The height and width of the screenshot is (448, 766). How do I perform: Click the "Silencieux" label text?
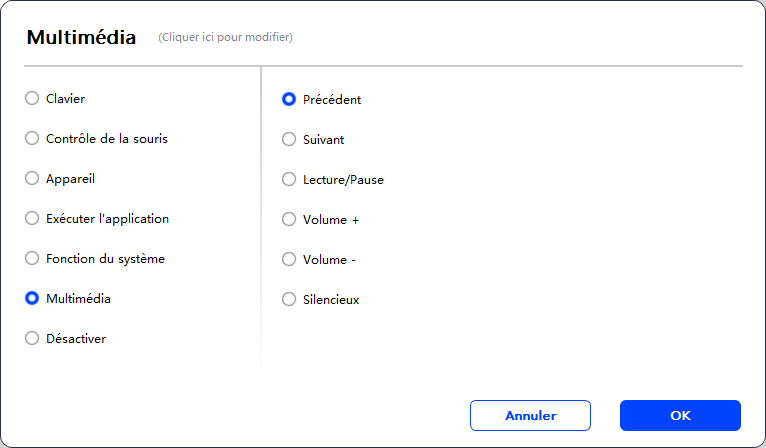[331, 299]
